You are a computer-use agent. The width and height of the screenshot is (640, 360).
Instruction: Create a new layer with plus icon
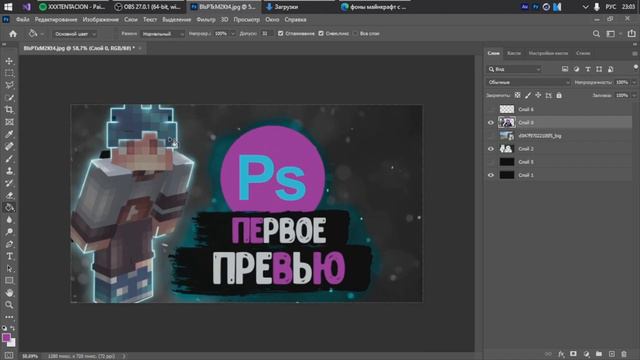tap(611, 354)
